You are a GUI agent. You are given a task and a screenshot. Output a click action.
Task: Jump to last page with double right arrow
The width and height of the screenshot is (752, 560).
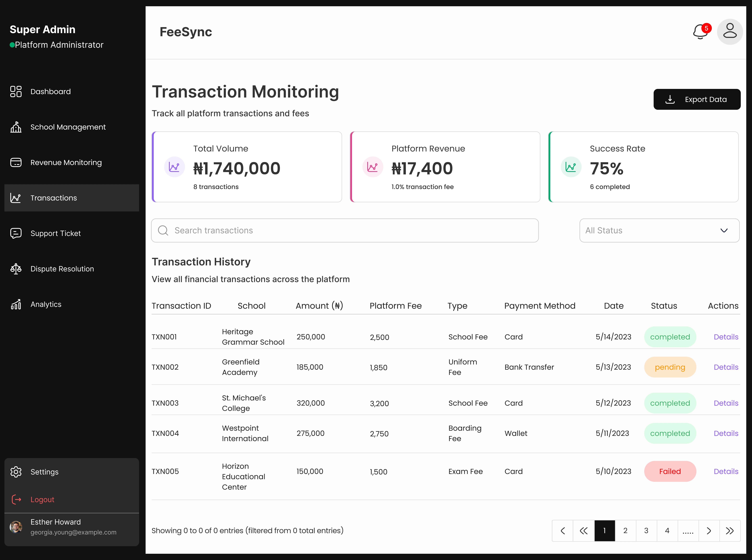click(730, 531)
